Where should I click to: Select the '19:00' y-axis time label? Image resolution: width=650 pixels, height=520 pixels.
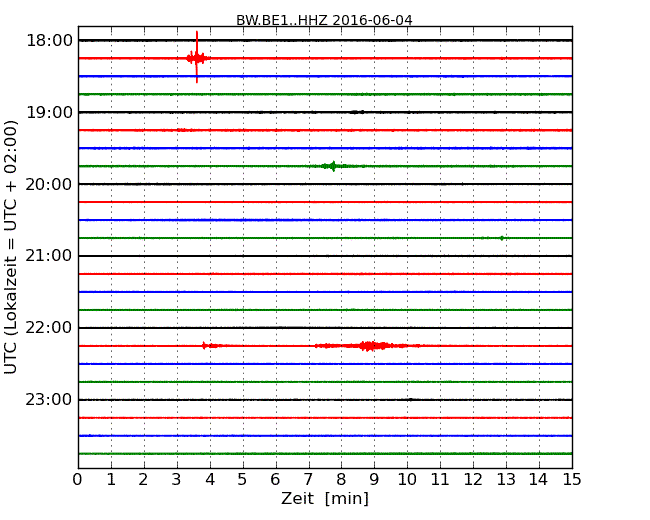pyautogui.click(x=49, y=112)
